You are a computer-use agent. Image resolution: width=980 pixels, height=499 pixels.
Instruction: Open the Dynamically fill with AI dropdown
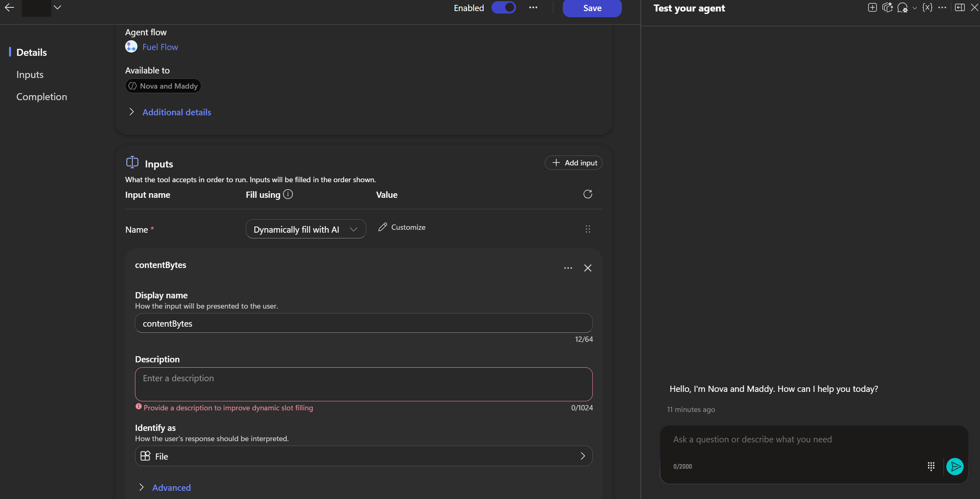click(306, 229)
